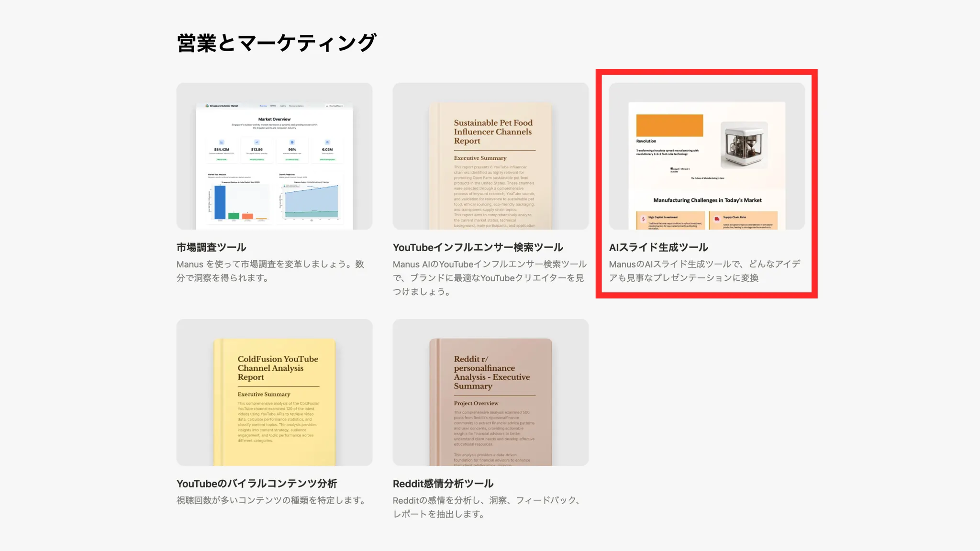Image resolution: width=980 pixels, height=551 pixels.
Task: Open the AIスライド生成ツール slide preview thumbnail
Action: 707,156
